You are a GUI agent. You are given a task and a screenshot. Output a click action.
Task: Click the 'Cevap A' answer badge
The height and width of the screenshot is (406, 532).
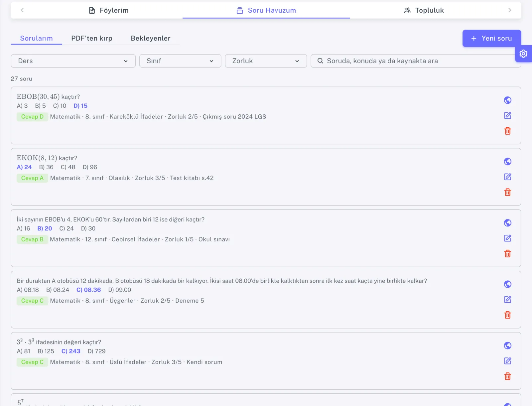point(32,178)
